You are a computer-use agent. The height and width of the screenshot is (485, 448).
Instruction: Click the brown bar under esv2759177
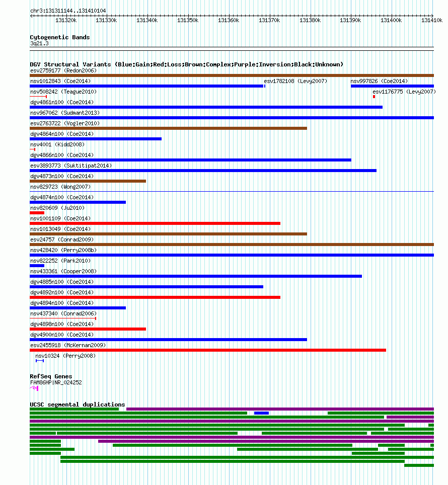(x=232, y=75)
